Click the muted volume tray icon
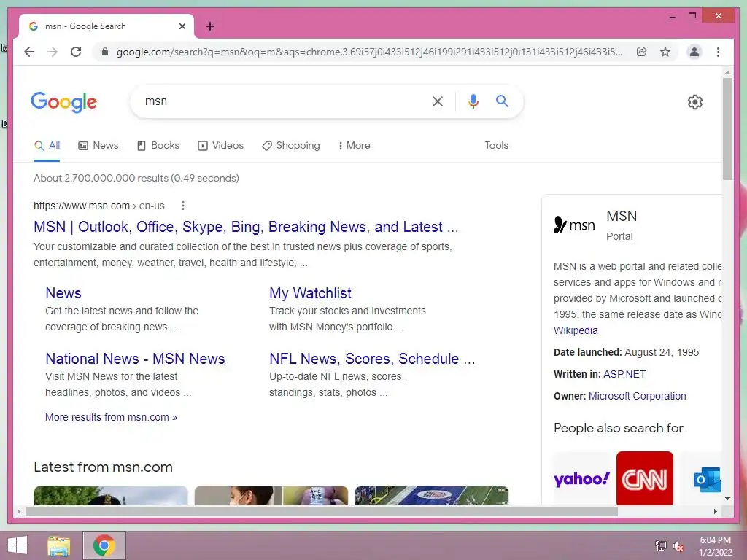747x560 pixels. (x=678, y=546)
